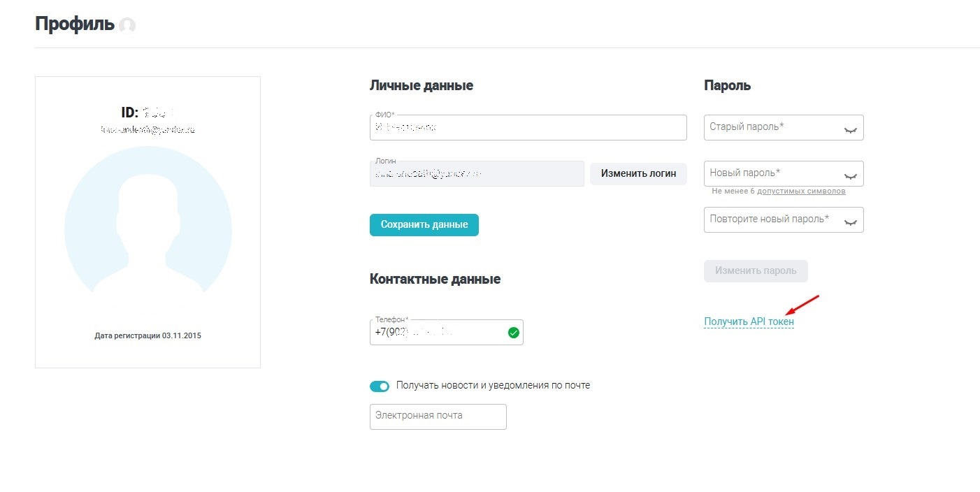The width and height of the screenshot is (980, 492).
Task: Focus the ФИО input field
Action: [528, 127]
